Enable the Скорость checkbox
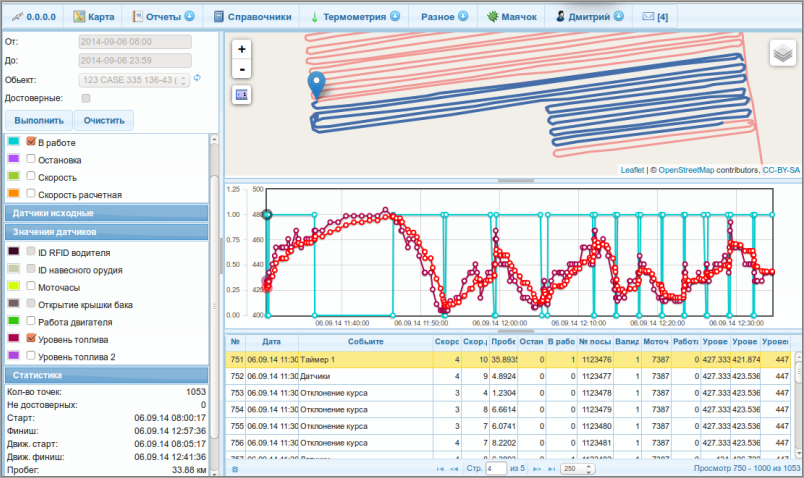The image size is (804, 478). pos(31,176)
